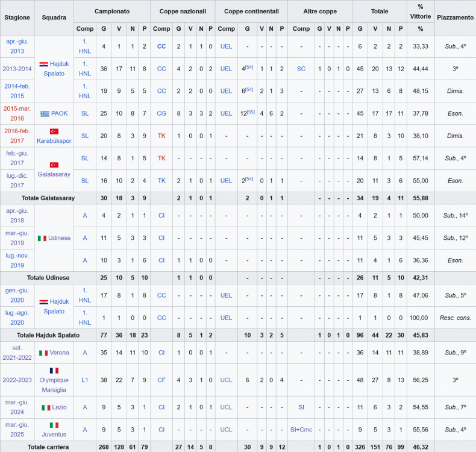Open the apr.-giu. 2013 season link
Screen dimensions: 476x452
click(17, 46)
